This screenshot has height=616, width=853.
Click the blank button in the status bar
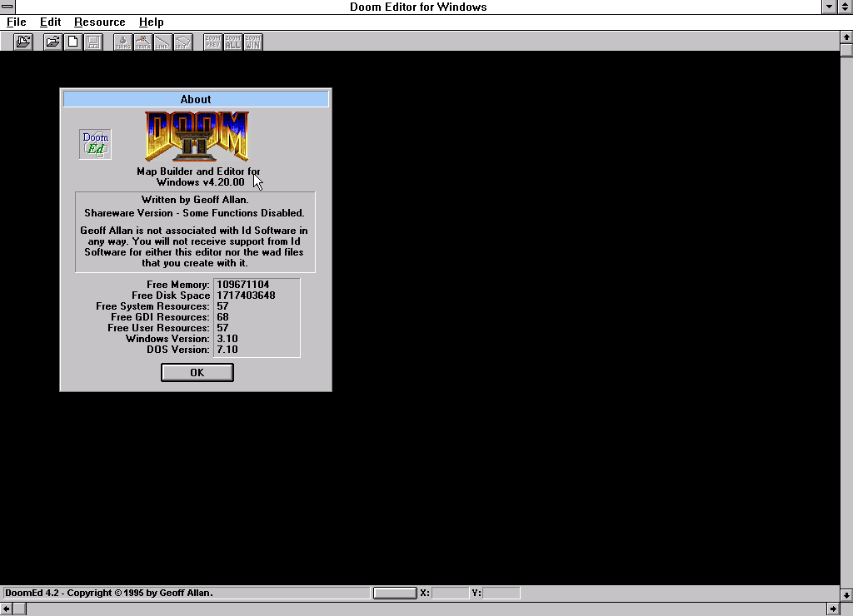pos(395,593)
